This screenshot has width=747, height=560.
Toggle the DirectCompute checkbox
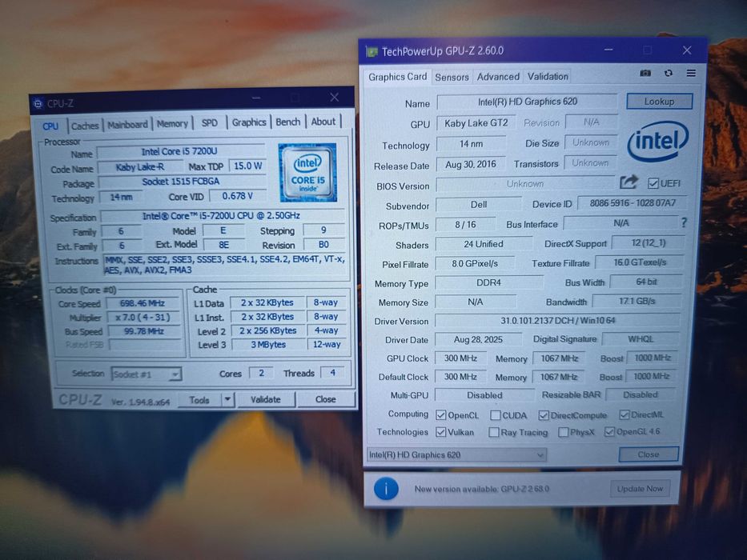[x=544, y=415]
